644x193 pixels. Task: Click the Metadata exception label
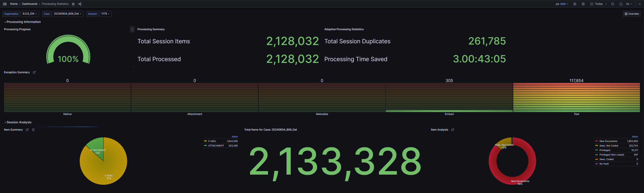322,114
